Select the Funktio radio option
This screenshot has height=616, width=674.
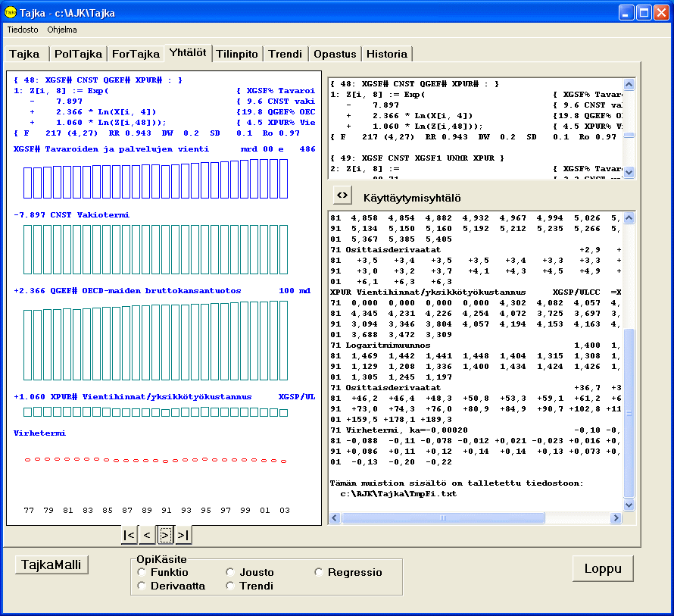[x=142, y=573]
